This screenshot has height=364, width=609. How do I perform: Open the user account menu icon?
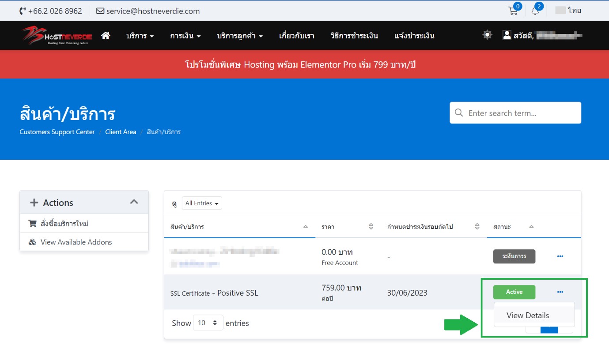[507, 35]
